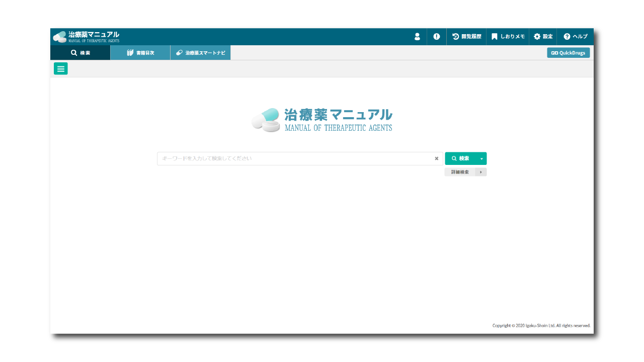
Task: Open ヘルプ help
Action: (575, 37)
